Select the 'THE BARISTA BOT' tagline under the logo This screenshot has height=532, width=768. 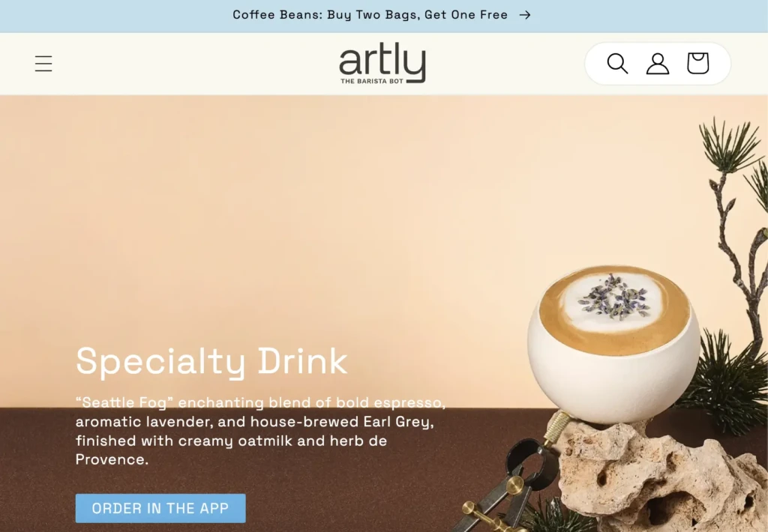[x=372, y=81]
